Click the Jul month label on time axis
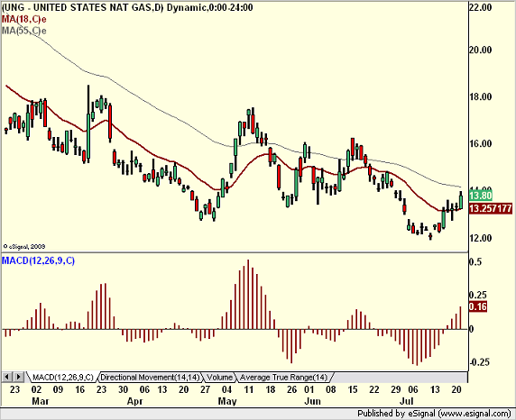The image size is (516, 420). point(406,402)
